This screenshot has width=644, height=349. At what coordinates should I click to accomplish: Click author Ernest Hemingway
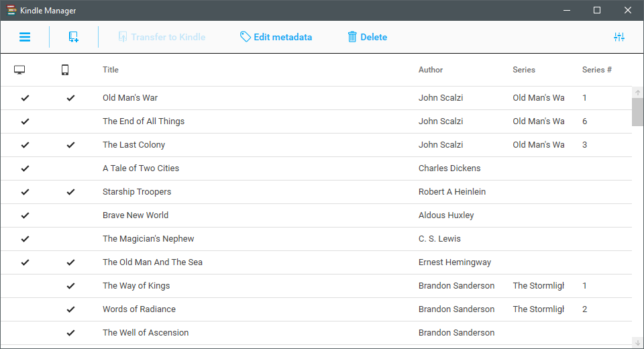pos(455,262)
